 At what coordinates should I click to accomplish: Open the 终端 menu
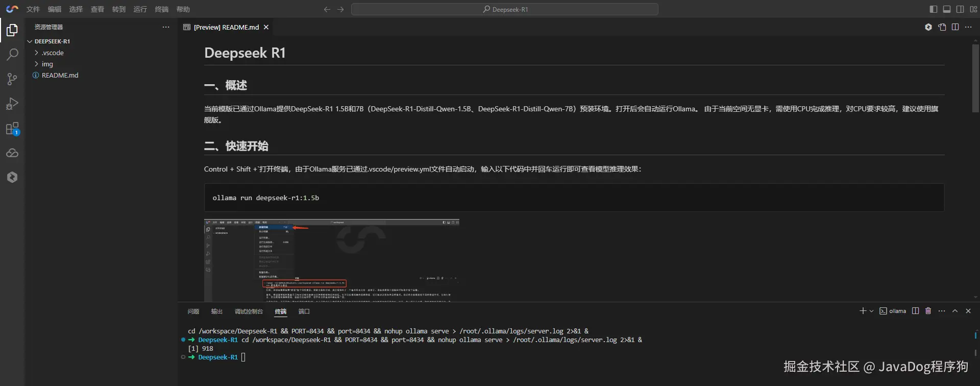tap(162, 9)
